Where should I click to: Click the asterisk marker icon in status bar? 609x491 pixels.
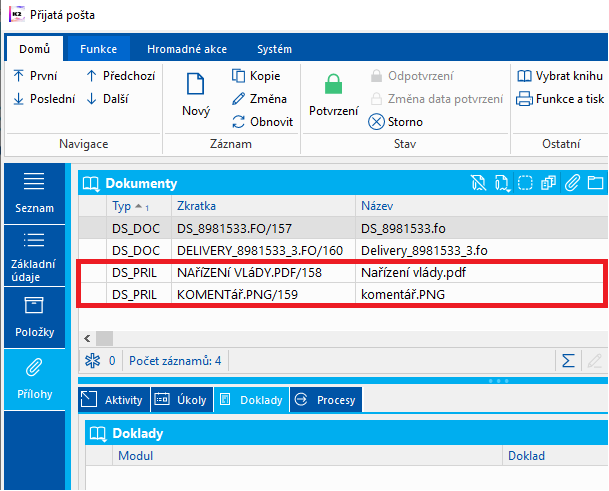pos(92,361)
